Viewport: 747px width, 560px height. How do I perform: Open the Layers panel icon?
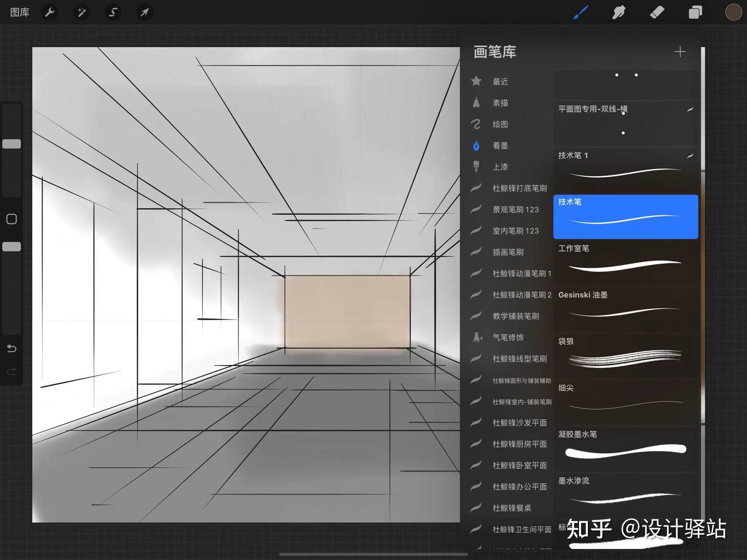pyautogui.click(x=695, y=12)
